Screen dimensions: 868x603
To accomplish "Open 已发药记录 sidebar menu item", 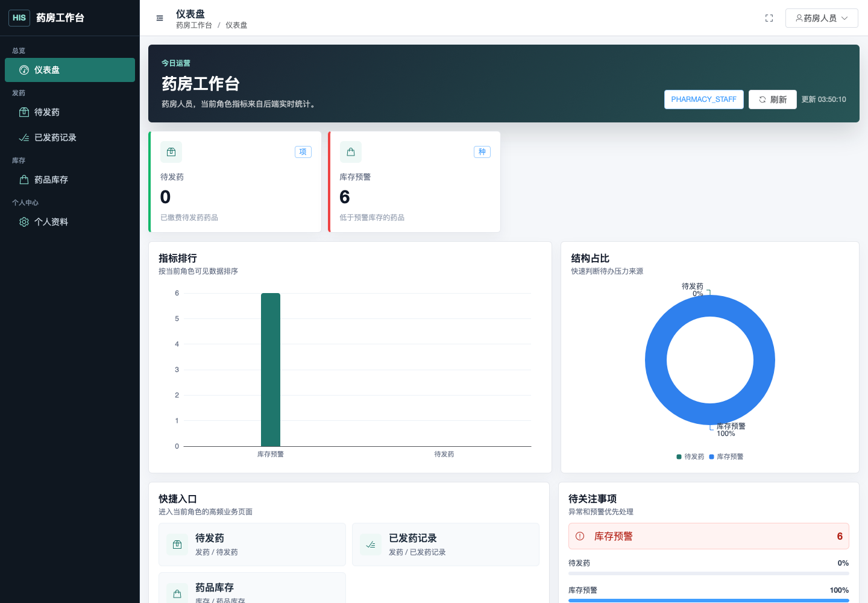I will tap(70, 137).
